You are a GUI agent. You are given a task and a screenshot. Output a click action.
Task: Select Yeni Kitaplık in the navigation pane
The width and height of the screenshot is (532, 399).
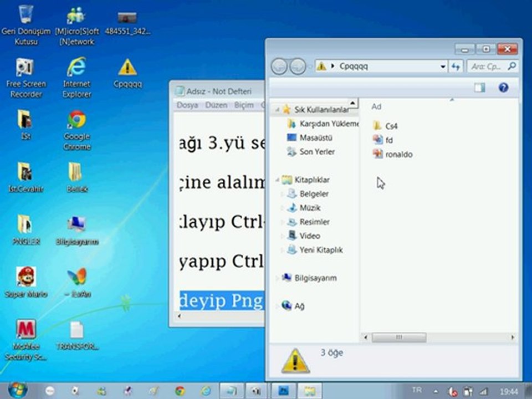(315, 250)
